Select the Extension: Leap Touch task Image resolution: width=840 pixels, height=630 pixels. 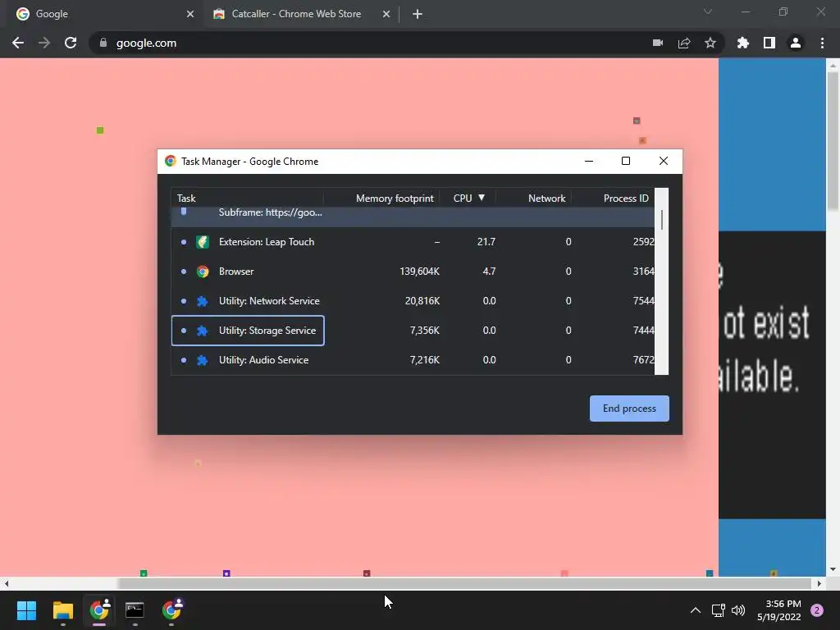(x=413, y=242)
